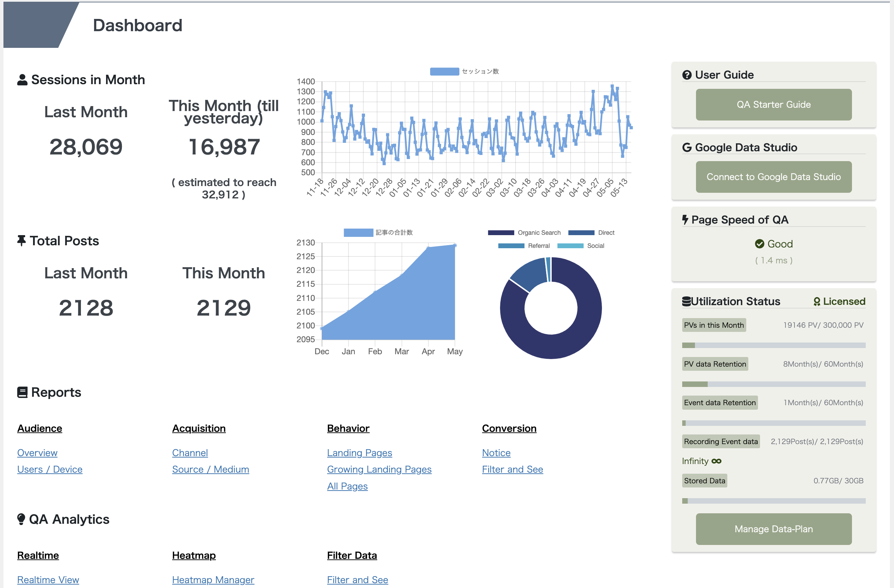Click the Realtime heading
The width and height of the screenshot is (894, 588).
click(x=38, y=555)
